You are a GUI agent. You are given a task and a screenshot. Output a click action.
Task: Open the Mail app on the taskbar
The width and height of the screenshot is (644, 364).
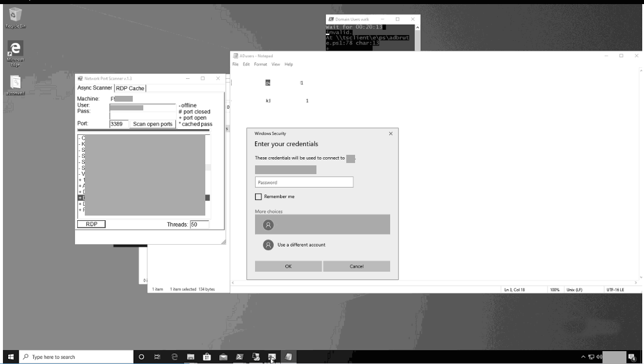223,357
